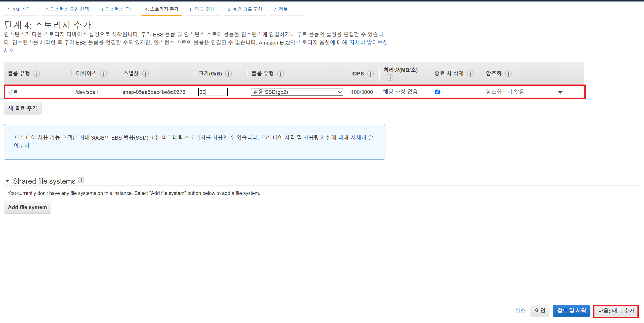This screenshot has width=644, height=323.
Task: Go to 3. 인스턴스 구성 tab
Action: pos(117,9)
